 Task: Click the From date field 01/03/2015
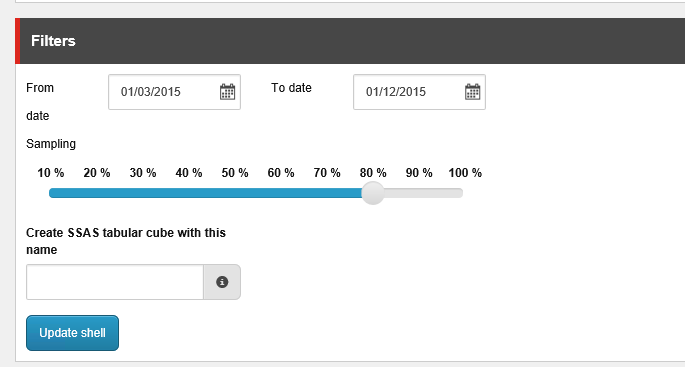coord(174,92)
